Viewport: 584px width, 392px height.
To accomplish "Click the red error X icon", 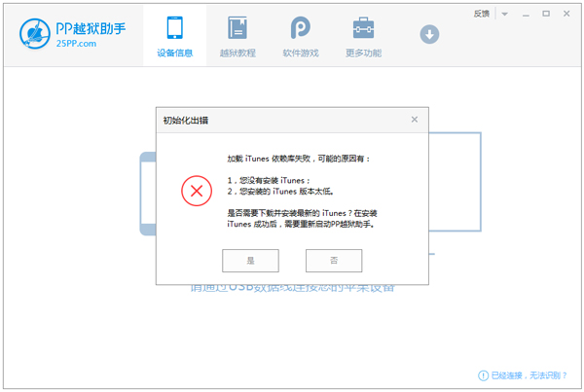I will coord(197,191).
